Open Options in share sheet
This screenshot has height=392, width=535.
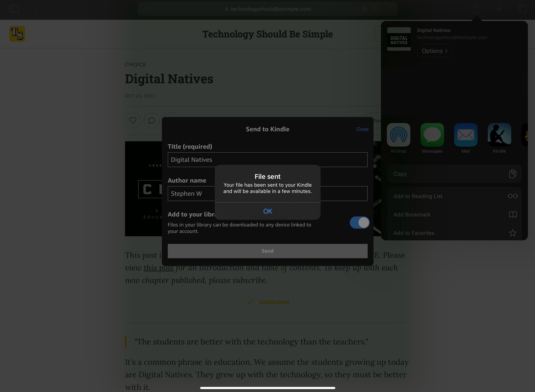tap(435, 51)
